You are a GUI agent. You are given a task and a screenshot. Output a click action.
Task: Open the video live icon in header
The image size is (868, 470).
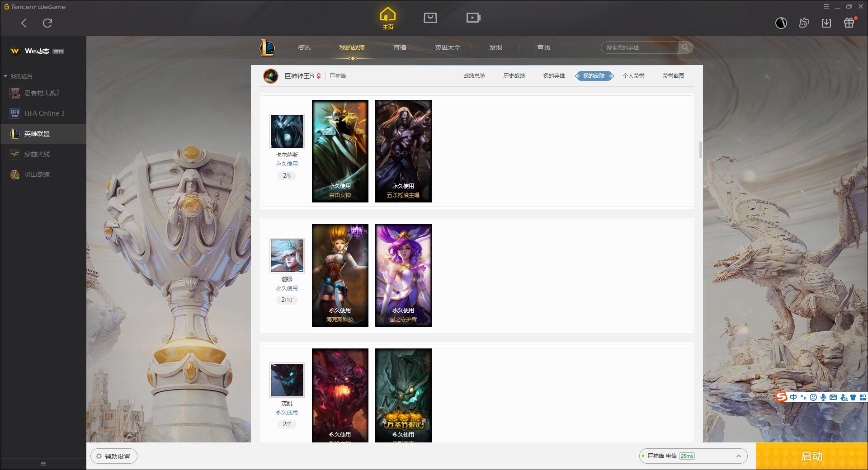pyautogui.click(x=473, y=18)
